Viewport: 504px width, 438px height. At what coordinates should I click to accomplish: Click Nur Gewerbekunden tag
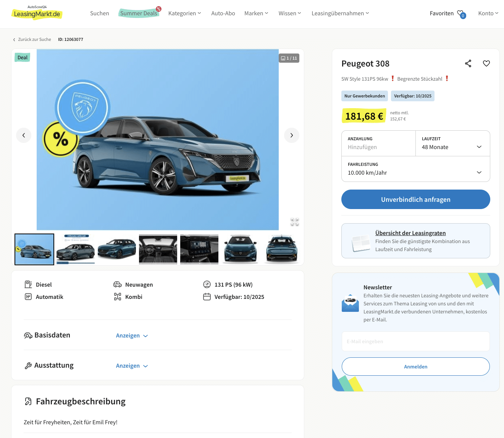(365, 96)
